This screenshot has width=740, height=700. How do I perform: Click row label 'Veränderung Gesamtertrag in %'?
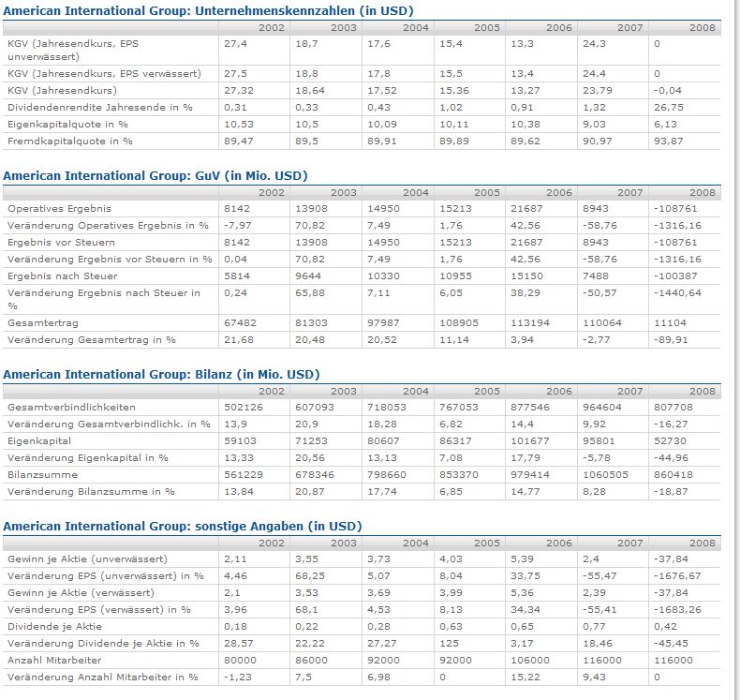click(x=92, y=340)
